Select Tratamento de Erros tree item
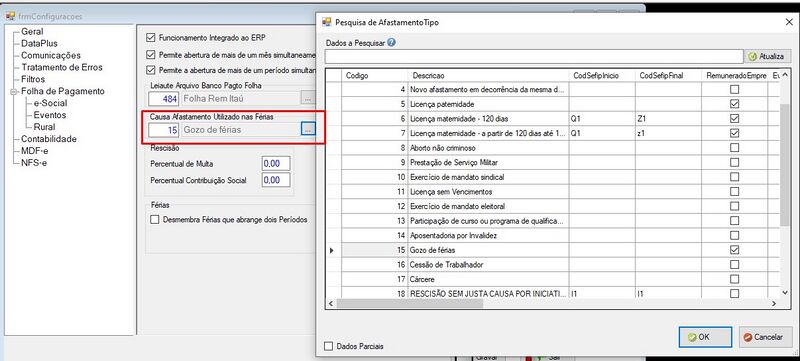This screenshot has height=361, width=800. [62, 67]
